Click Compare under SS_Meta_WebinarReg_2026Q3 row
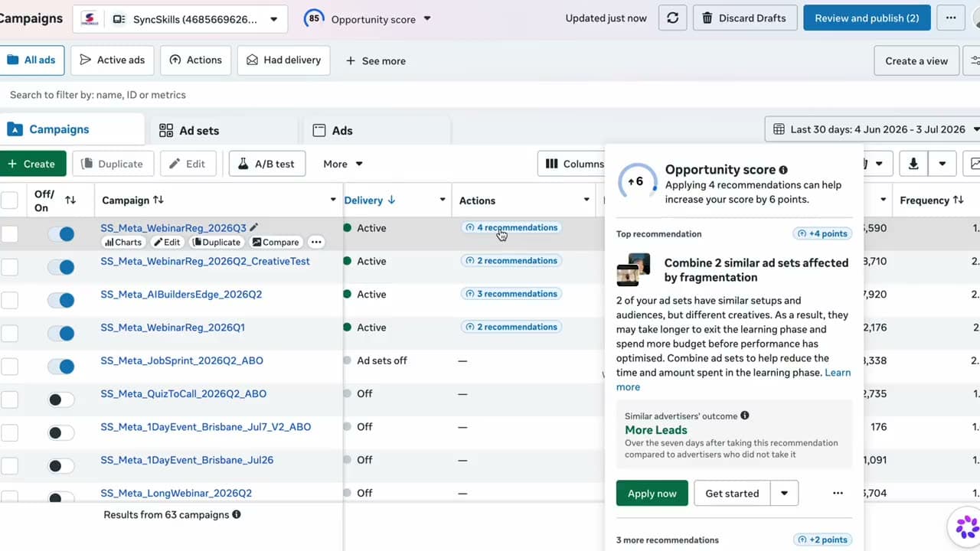Screen dimensions: 980x551 point(276,242)
